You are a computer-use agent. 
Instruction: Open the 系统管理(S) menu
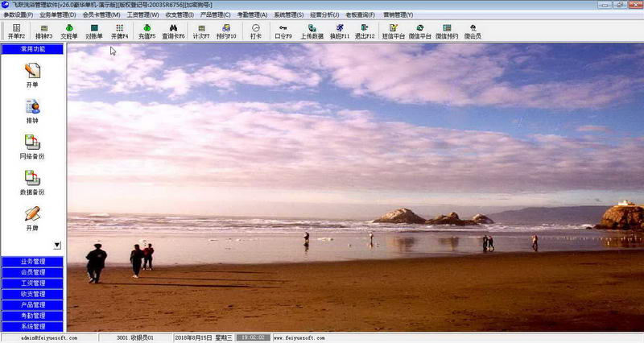click(289, 14)
